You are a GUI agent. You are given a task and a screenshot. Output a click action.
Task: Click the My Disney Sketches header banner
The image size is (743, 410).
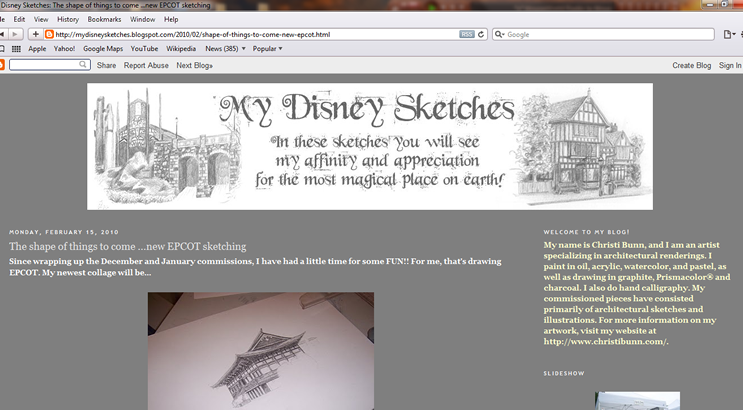tap(370, 146)
